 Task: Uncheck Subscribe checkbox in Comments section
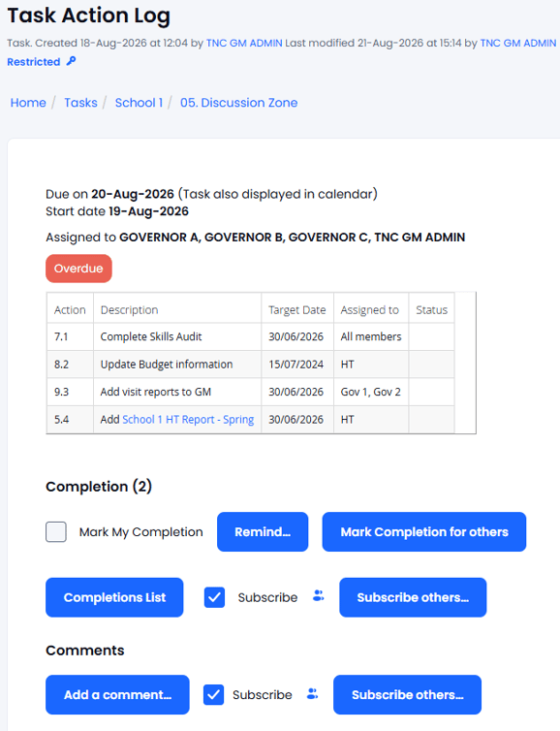pos(213,694)
